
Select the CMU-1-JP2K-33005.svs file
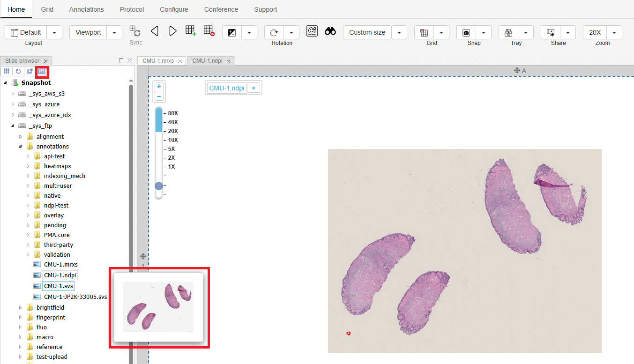pyautogui.click(x=75, y=297)
